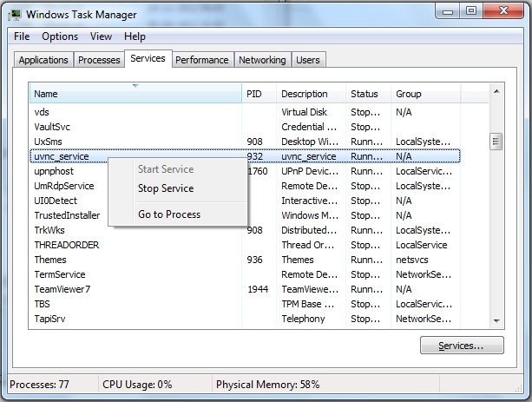Sort by the PID column header
The height and width of the screenshot is (402, 532).
pyautogui.click(x=259, y=94)
